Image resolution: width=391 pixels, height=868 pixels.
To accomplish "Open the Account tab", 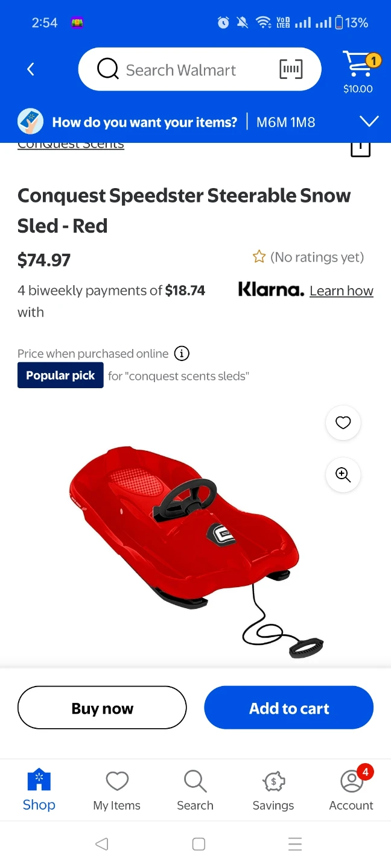I will tap(351, 790).
